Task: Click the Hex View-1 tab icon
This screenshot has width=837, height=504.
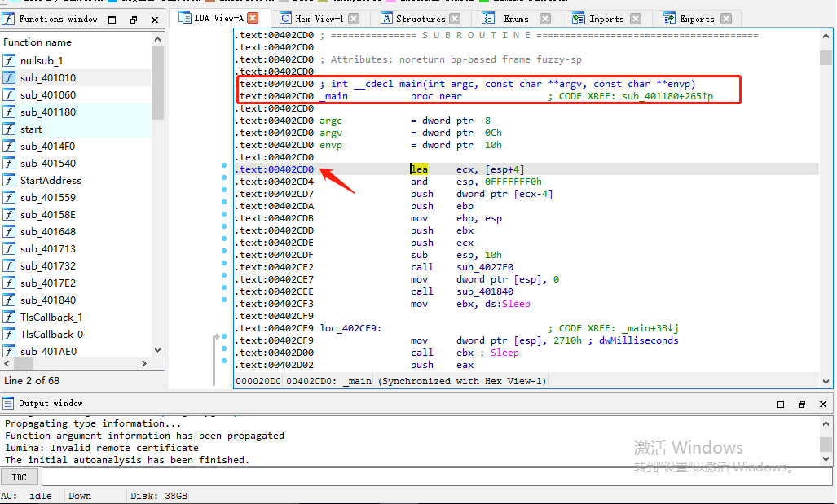Action: [285, 18]
